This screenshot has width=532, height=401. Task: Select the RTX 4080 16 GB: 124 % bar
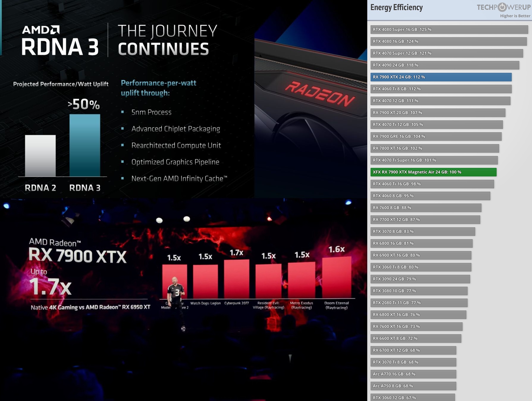coord(448,41)
